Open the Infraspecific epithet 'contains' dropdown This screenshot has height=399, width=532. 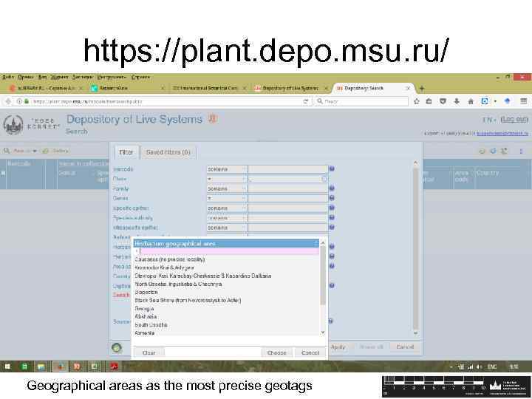tap(227, 228)
